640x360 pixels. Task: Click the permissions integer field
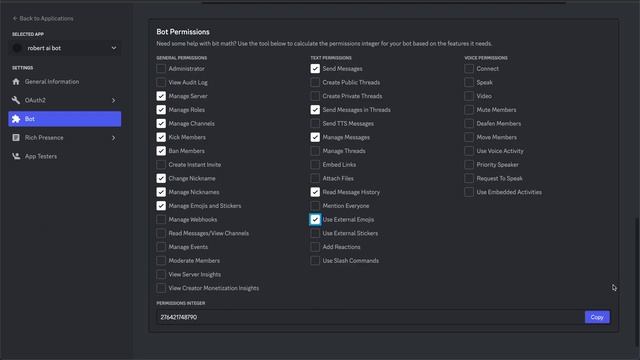coord(370,317)
